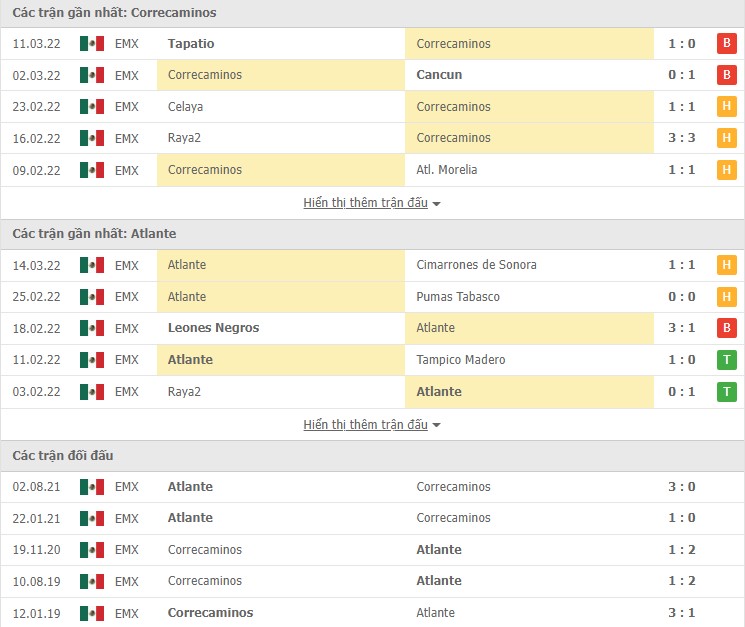Click the Atl. Morelia team name

(x=447, y=170)
